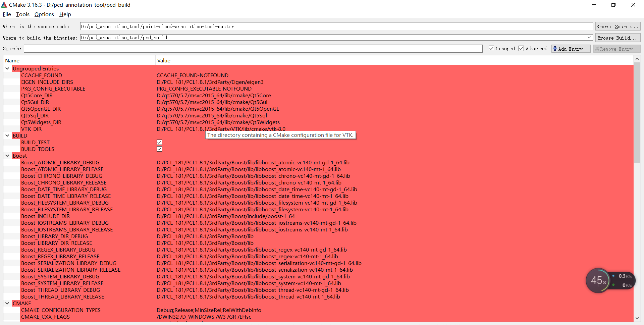Select Boost_CHRONO_LIBRARY_RELEASE entry

pyautogui.click(x=64, y=182)
